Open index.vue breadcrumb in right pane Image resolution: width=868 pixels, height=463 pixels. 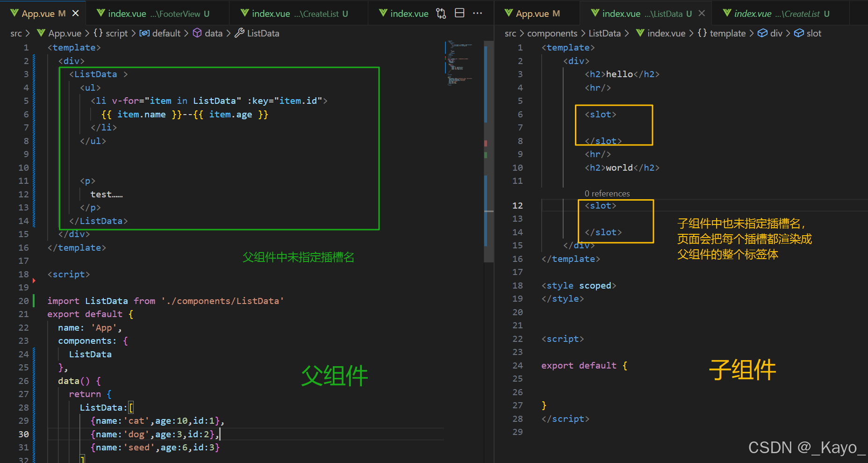[660, 33]
